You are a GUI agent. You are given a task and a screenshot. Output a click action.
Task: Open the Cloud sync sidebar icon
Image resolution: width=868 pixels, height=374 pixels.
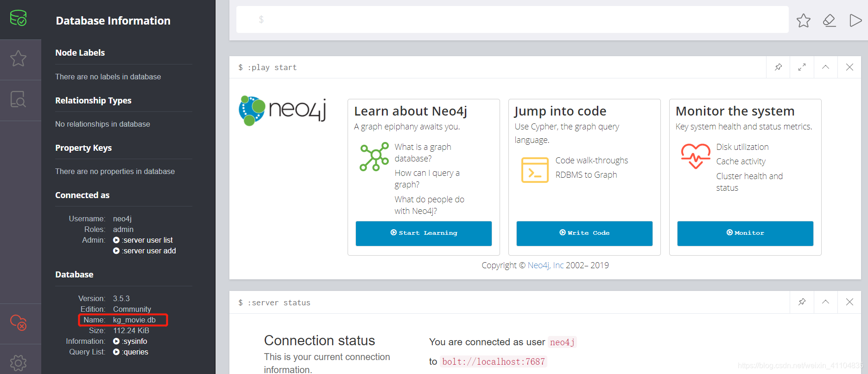[x=19, y=322]
